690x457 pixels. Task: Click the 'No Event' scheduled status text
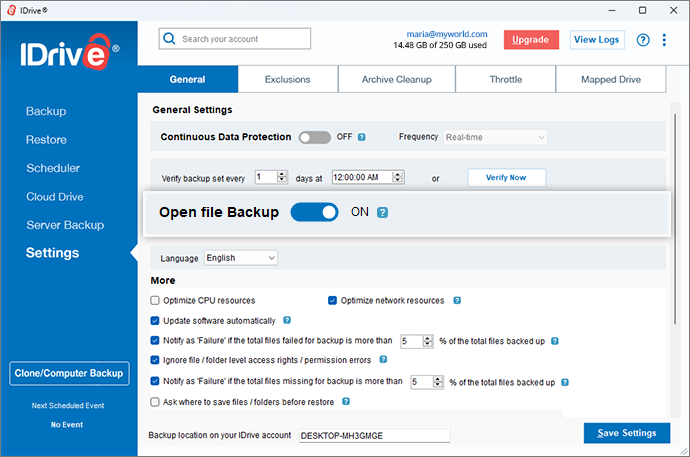tap(67, 424)
